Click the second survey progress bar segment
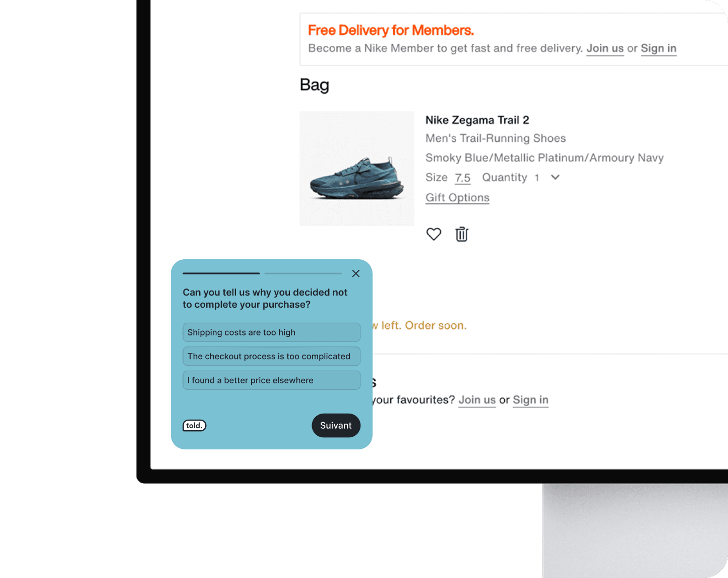The height and width of the screenshot is (578, 728). [x=303, y=273]
